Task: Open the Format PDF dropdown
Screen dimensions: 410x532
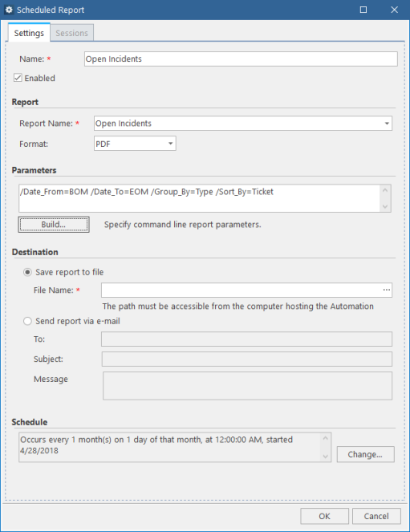Action: click(x=171, y=144)
